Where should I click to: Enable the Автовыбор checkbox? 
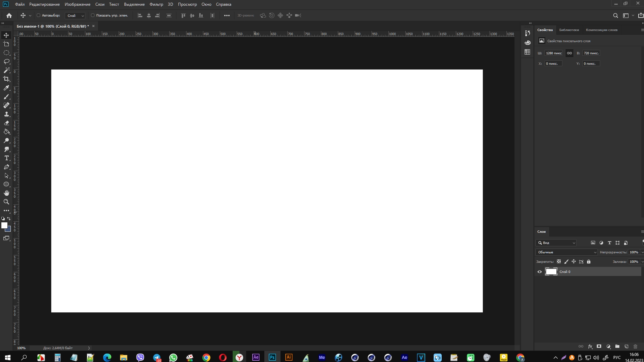(x=38, y=16)
